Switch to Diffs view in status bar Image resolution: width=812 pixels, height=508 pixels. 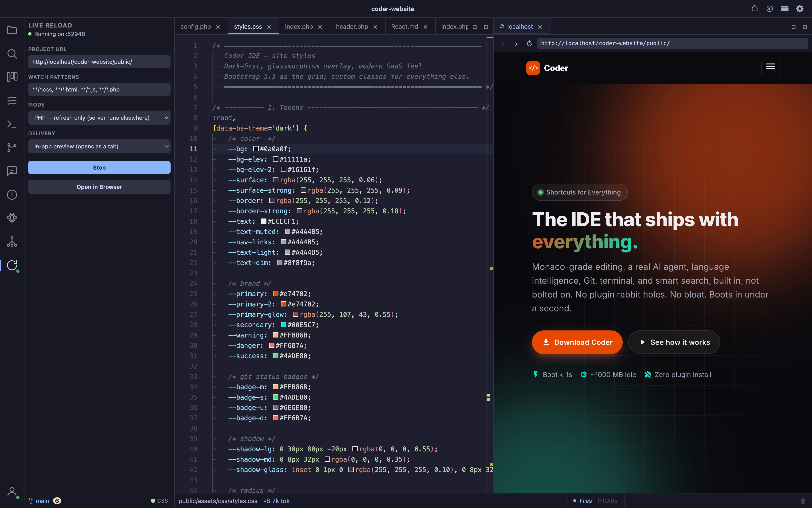[608, 501]
